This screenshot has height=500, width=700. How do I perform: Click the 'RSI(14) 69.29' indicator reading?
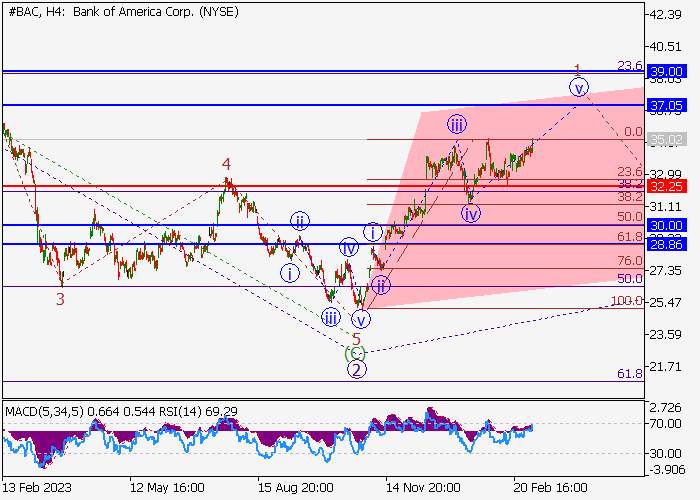pos(198,411)
